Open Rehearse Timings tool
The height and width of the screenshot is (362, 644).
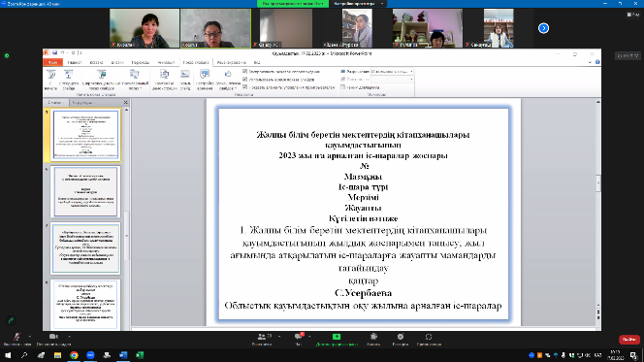[x=204, y=80]
